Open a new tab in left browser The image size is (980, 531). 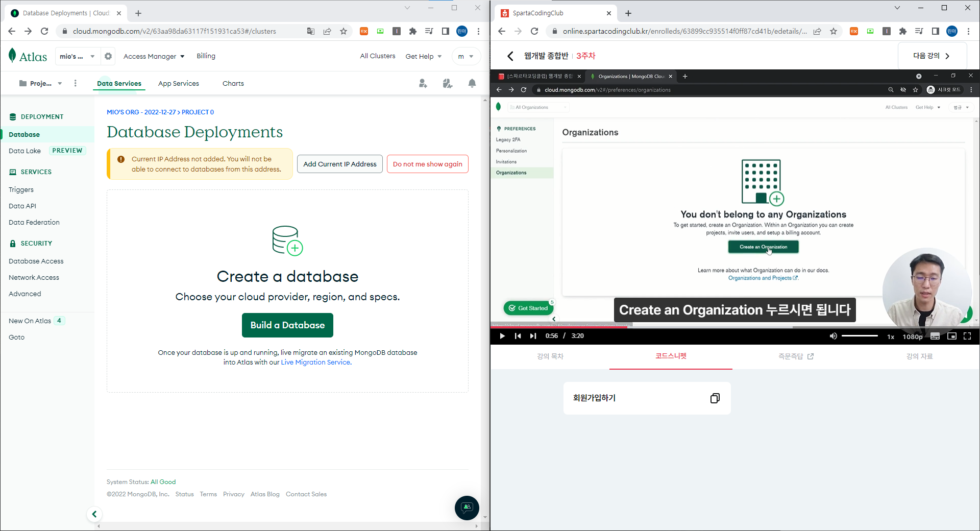(138, 13)
